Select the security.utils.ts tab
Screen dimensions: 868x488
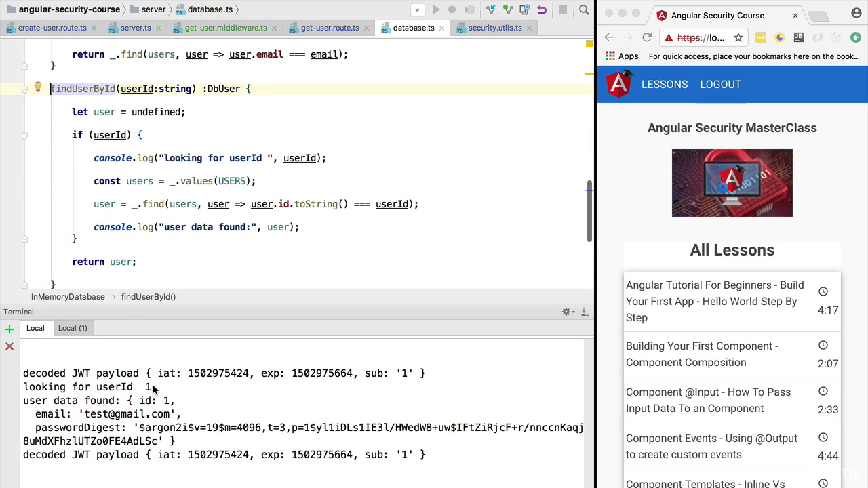coord(495,28)
